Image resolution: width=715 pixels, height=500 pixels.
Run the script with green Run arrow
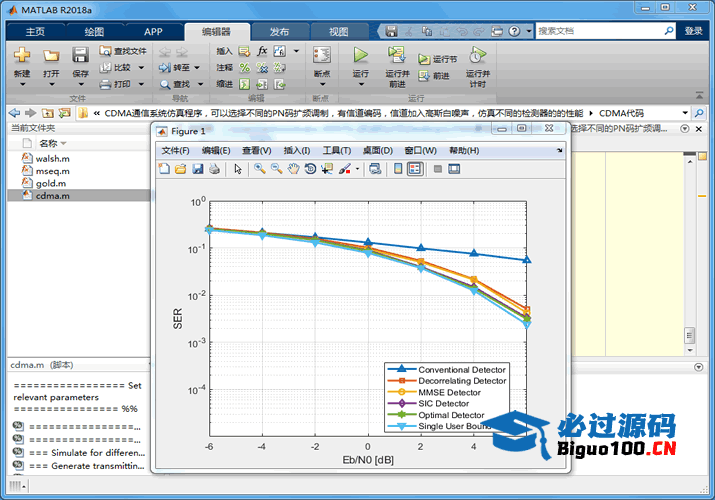coord(360,55)
